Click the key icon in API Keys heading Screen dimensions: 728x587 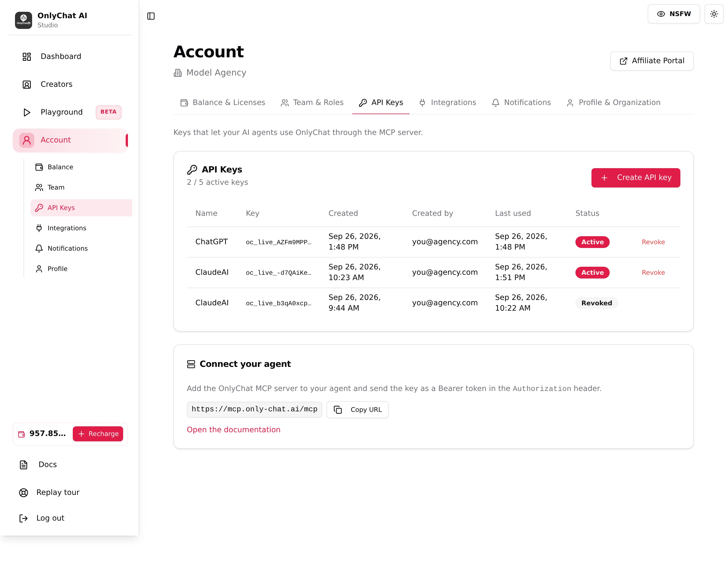pos(192,170)
